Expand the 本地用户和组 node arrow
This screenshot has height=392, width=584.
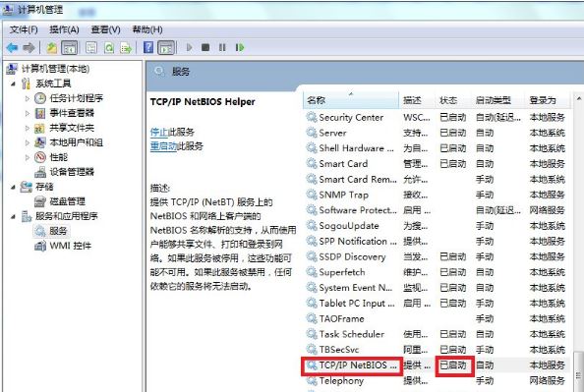click(x=28, y=142)
